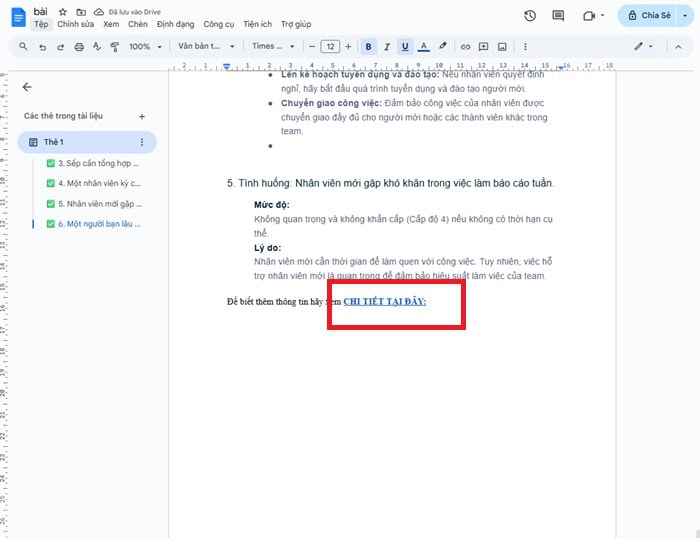Click the Đã lưu vào Drive status text
Image resolution: width=700 pixels, height=538 pixels.
click(134, 12)
